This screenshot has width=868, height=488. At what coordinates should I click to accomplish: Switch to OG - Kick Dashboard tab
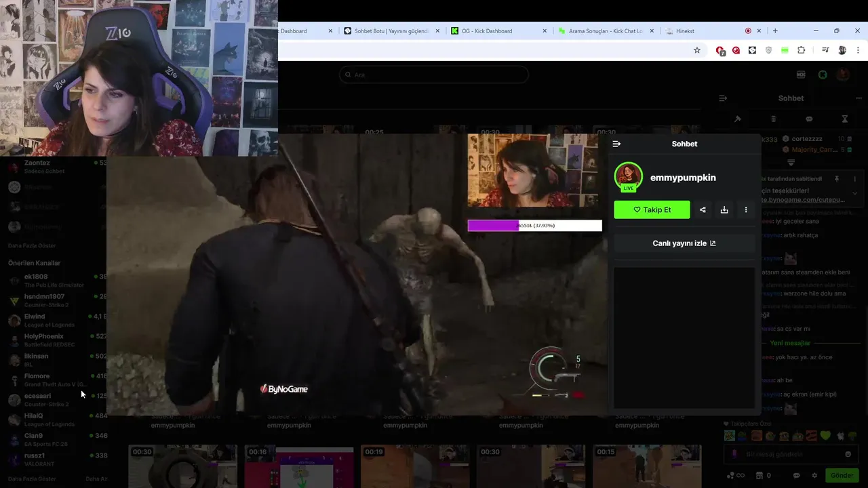point(498,30)
